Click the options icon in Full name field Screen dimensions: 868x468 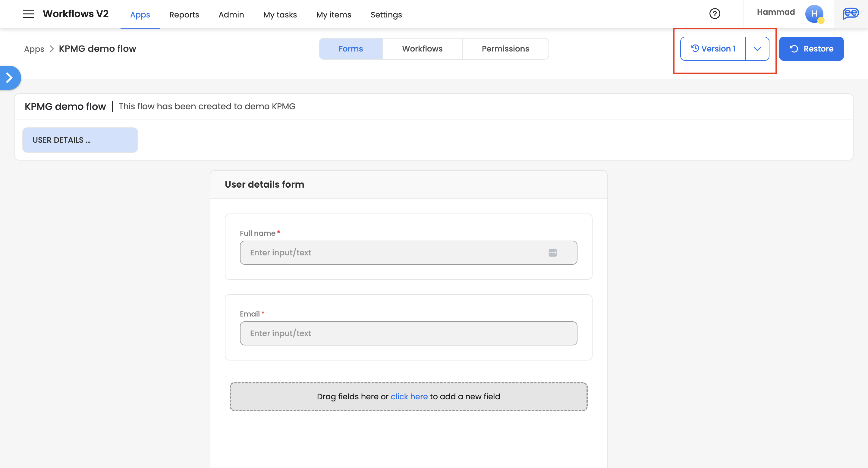(x=553, y=252)
